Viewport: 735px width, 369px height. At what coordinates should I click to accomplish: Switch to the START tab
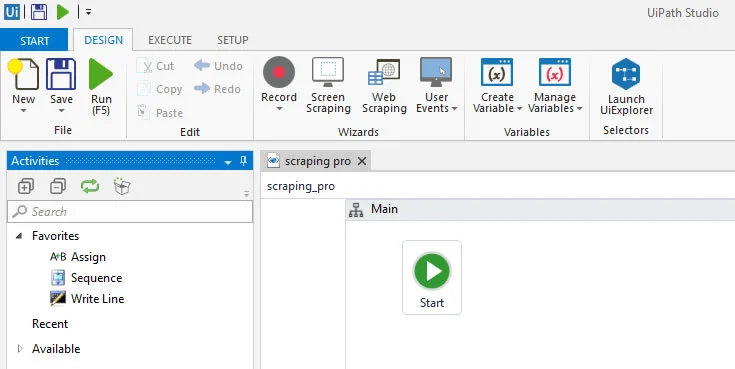click(x=34, y=40)
